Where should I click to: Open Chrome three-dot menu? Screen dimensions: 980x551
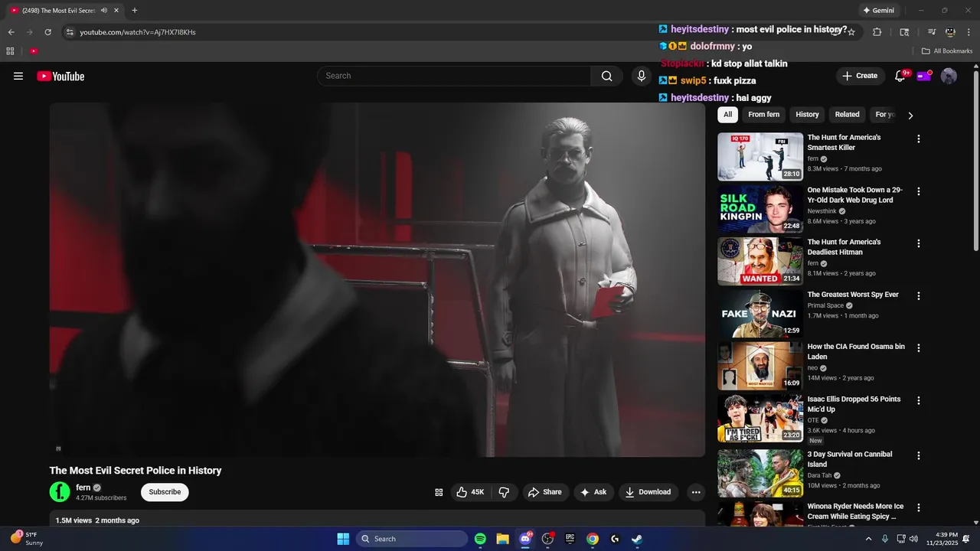pyautogui.click(x=969, y=32)
